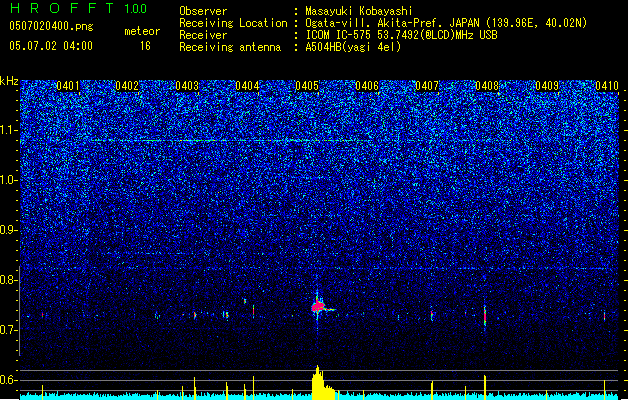This screenshot has width=629, height=400.
Task: Click the 'Receiving antenna' label
Action: (230, 47)
